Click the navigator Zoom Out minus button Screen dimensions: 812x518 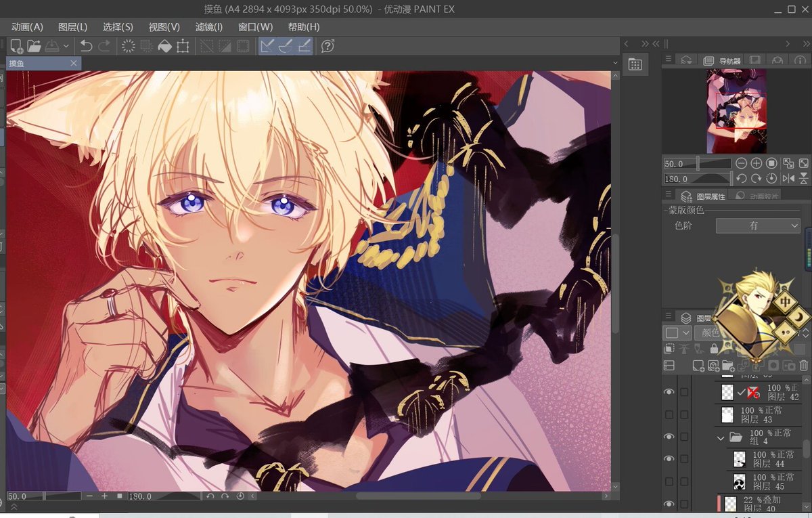pyautogui.click(x=742, y=163)
